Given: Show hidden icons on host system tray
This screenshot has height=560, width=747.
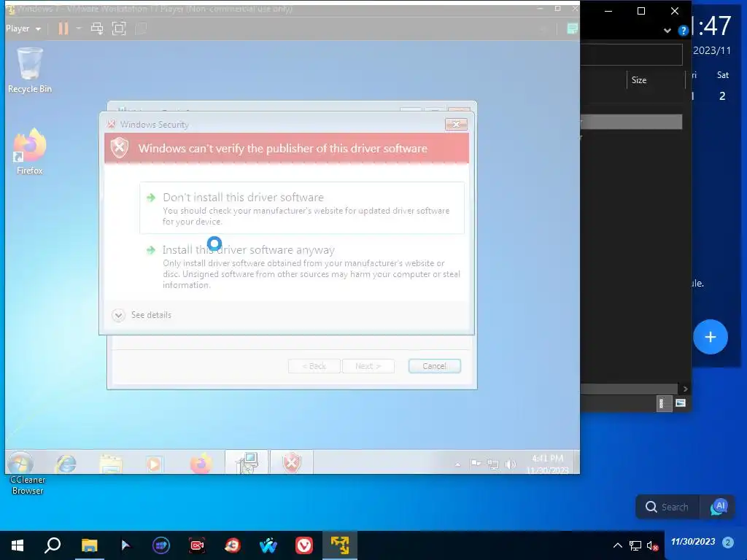Looking at the screenshot, I should tap(617, 545).
